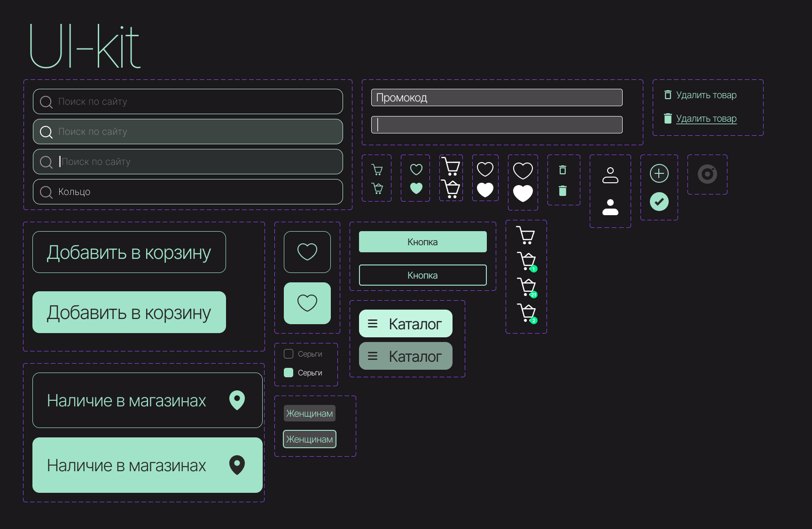Select the outlined Женщинам tab
The image size is (812, 529).
pyautogui.click(x=310, y=439)
